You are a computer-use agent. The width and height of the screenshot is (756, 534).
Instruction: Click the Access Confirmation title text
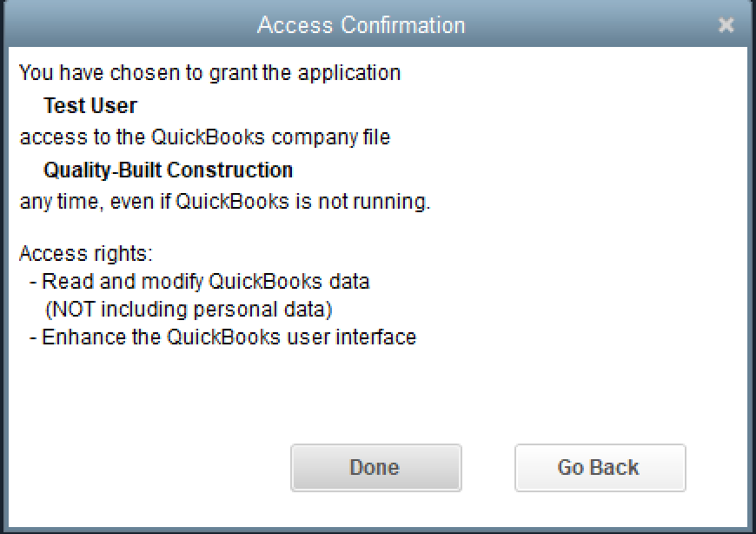[x=361, y=25]
